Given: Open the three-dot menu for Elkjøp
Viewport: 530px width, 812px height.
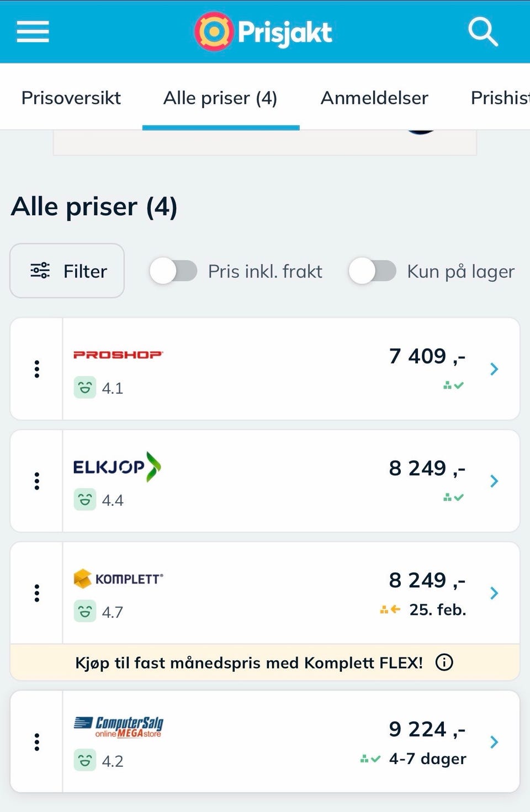Looking at the screenshot, I should (x=37, y=481).
